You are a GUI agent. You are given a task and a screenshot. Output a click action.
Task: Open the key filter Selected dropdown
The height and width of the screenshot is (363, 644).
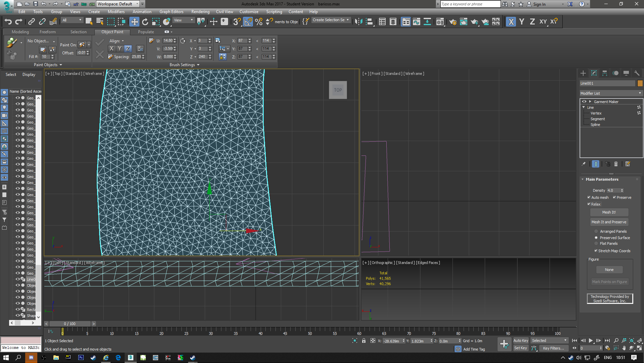click(x=550, y=341)
